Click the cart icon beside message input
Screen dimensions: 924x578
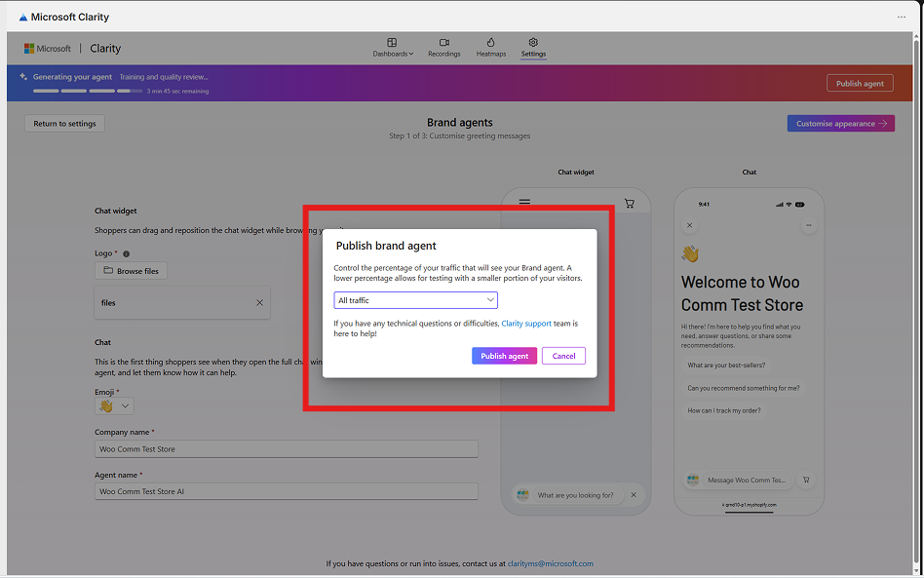(x=806, y=481)
